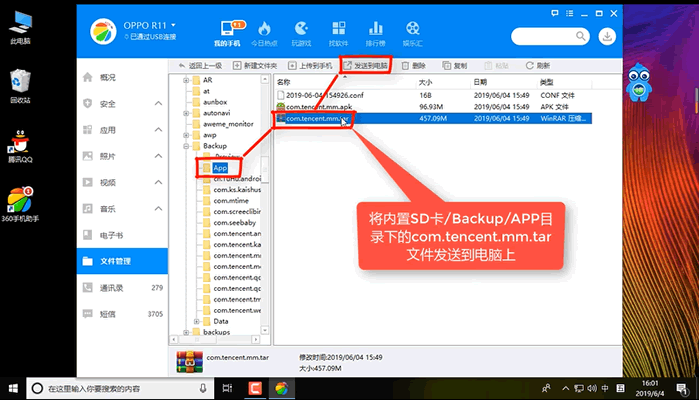The height and width of the screenshot is (400, 699).
Task: Click the Cortana microphone icon
Action: pos(203,388)
